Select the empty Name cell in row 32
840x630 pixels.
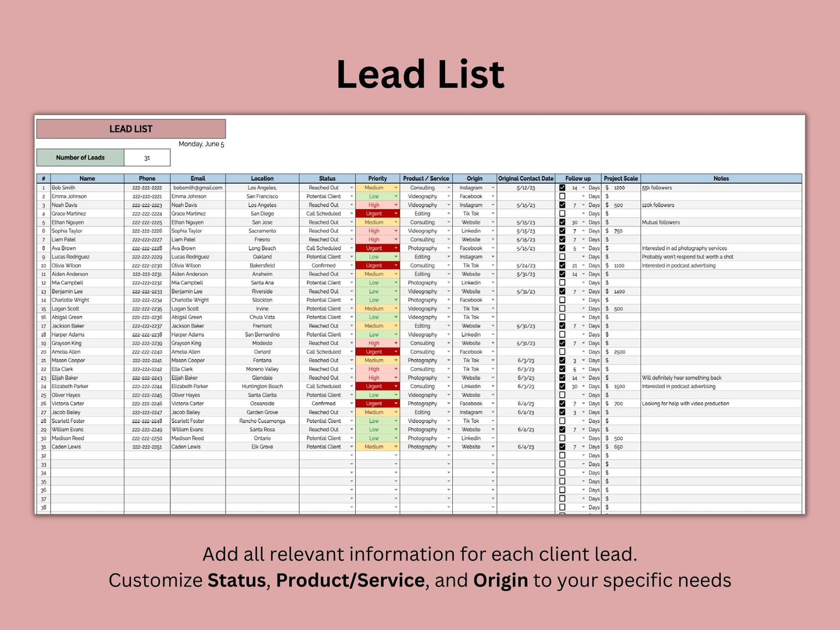pos(87,456)
